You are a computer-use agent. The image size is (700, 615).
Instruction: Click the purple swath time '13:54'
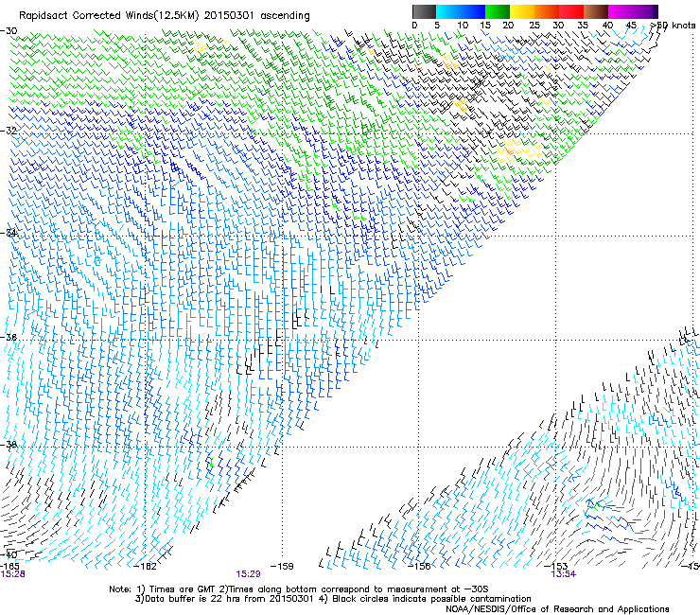point(564,574)
